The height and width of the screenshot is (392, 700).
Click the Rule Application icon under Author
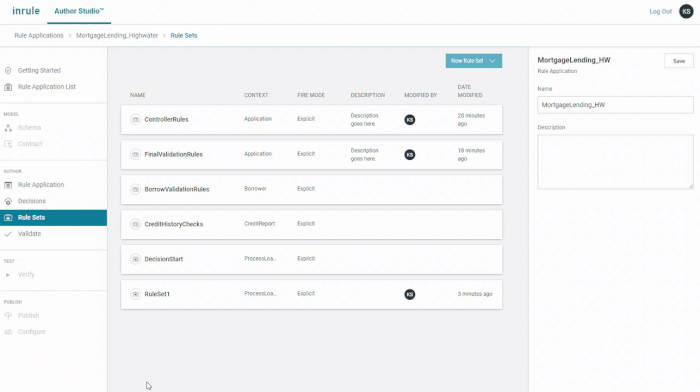8,185
